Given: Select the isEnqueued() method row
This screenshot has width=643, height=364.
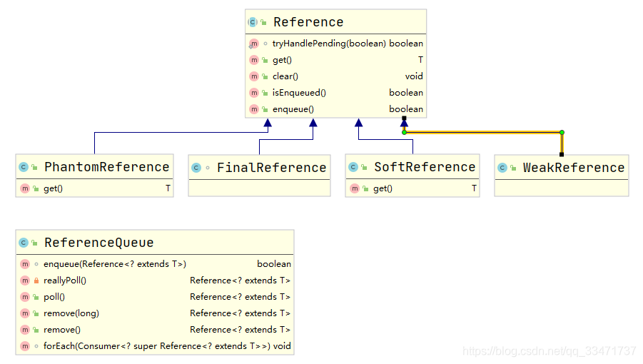Looking at the screenshot, I should coord(336,93).
